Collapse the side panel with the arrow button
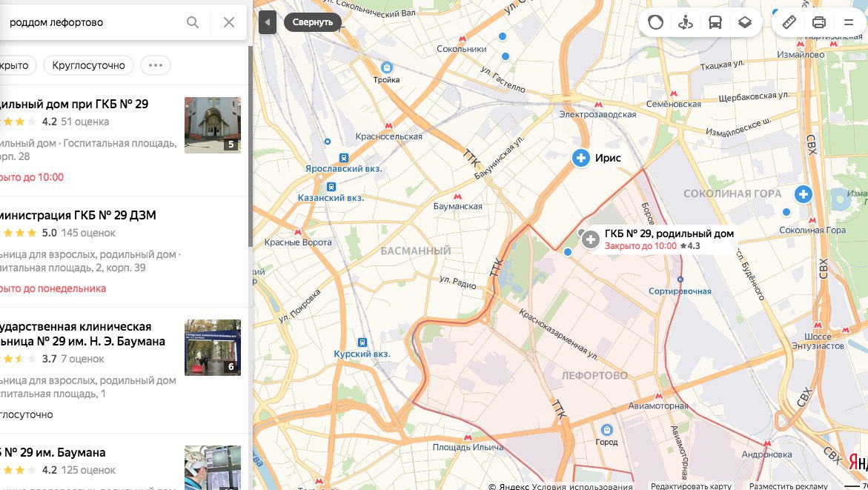Image resolution: width=868 pixels, height=490 pixels. [268, 22]
